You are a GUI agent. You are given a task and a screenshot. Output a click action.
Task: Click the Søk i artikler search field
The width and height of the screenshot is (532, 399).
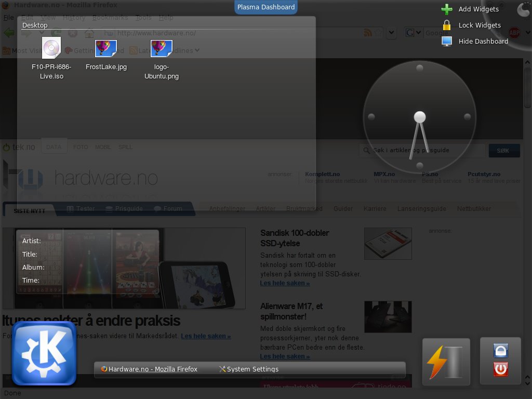pos(422,150)
